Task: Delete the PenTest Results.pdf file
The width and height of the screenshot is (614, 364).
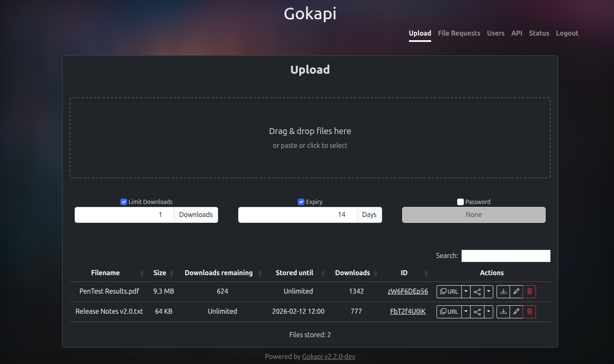Action: [529, 292]
